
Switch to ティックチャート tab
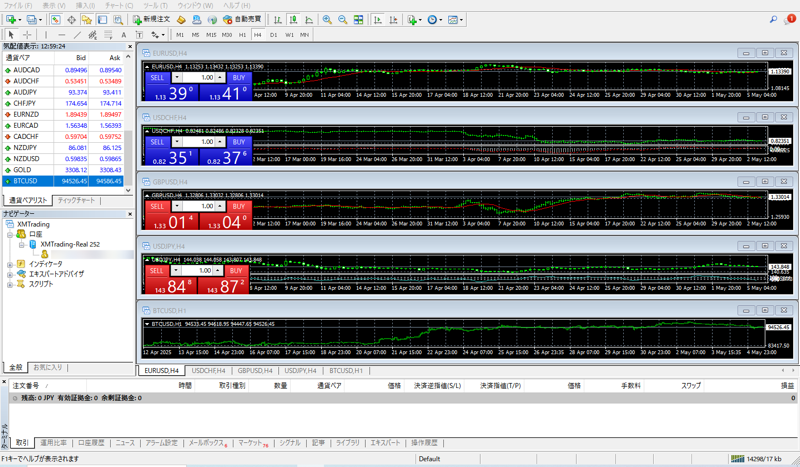pyautogui.click(x=76, y=200)
